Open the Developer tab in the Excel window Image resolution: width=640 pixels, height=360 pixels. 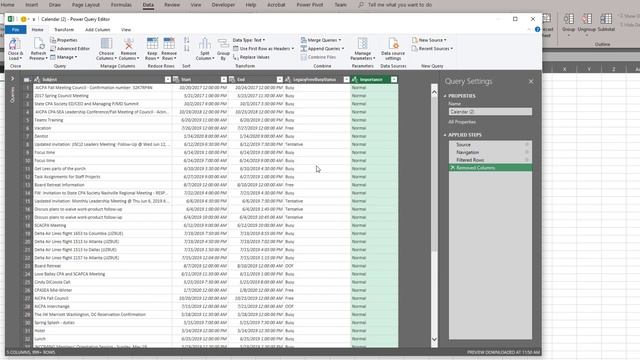(223, 5)
